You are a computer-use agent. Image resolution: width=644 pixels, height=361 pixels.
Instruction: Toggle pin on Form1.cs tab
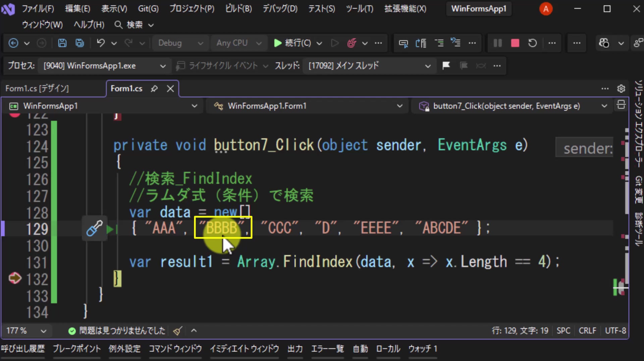(154, 89)
